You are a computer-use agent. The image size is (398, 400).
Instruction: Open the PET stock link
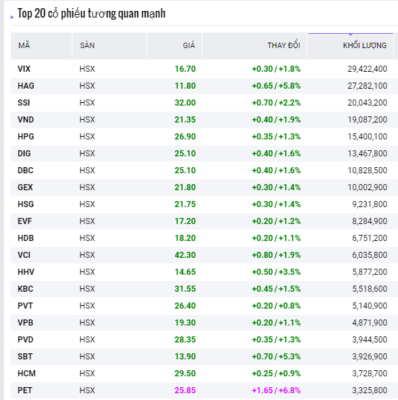click(25, 390)
